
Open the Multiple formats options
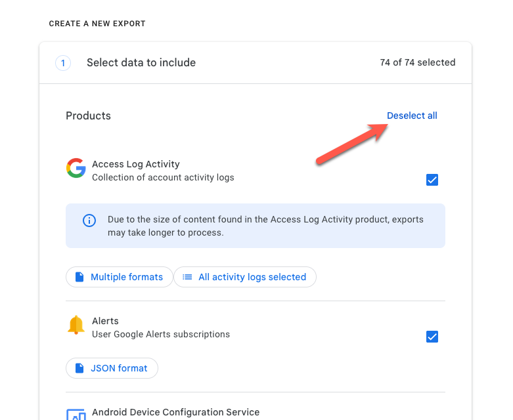[120, 277]
